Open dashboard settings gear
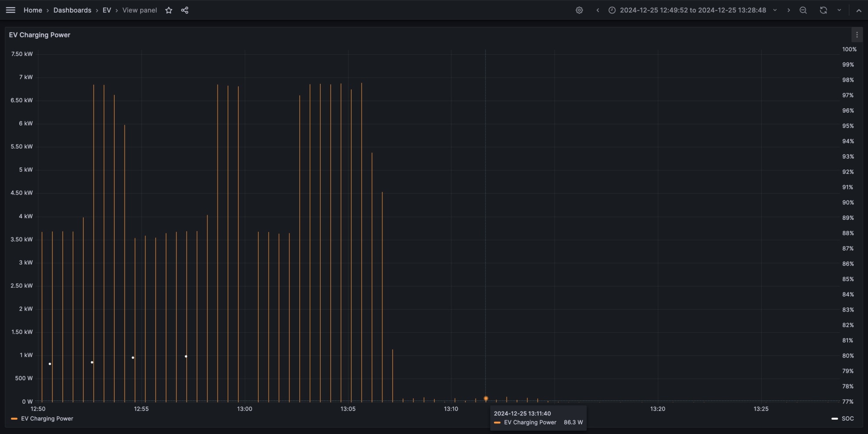This screenshot has width=868, height=434. [x=579, y=10]
